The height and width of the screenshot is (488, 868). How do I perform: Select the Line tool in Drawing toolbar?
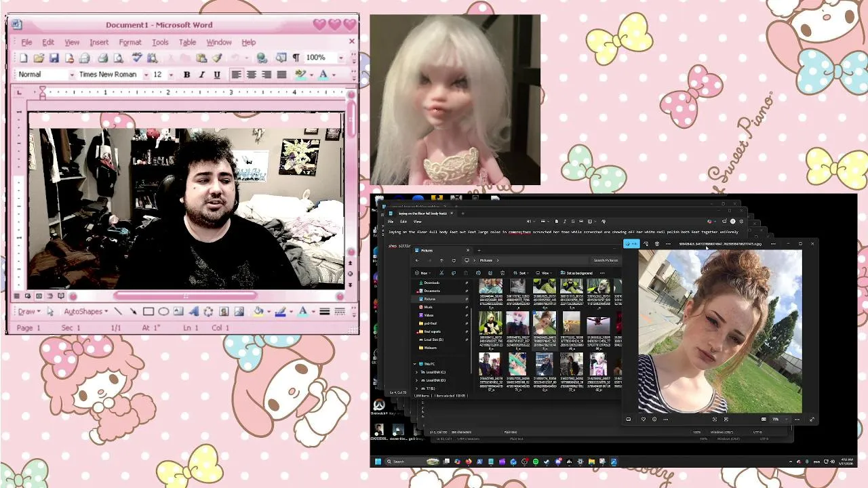(118, 312)
